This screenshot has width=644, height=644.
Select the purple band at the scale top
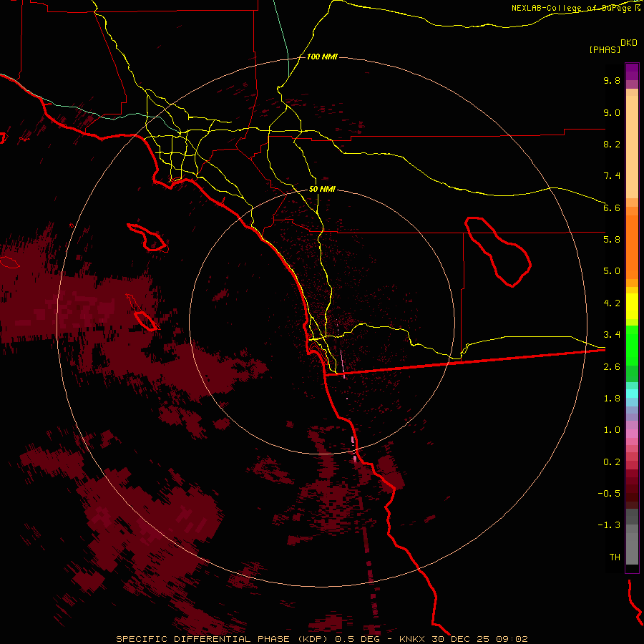coord(632,72)
